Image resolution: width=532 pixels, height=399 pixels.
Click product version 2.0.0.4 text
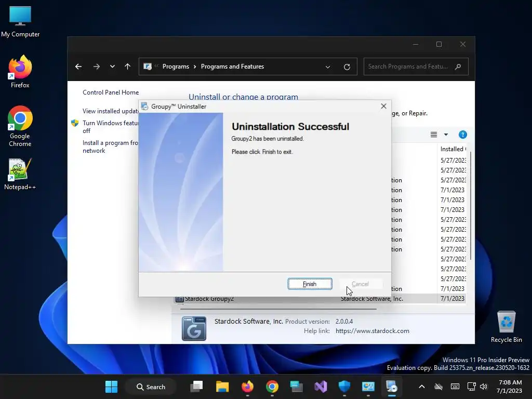pos(344,321)
